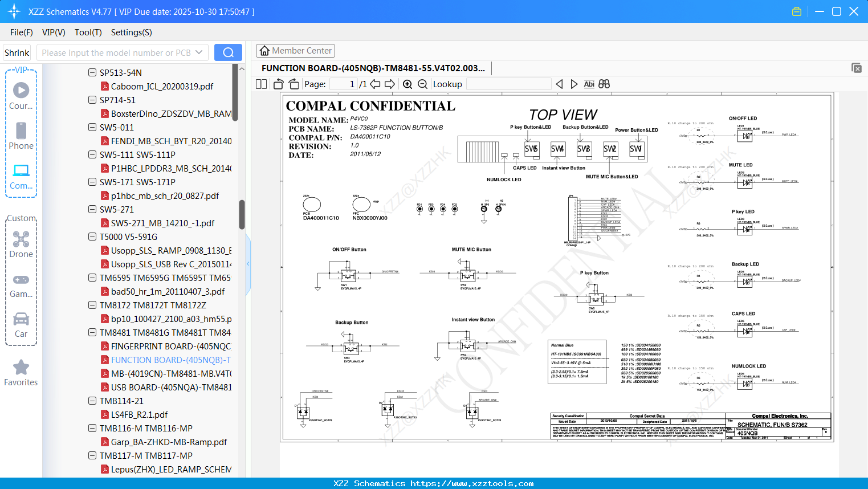868x489 pixels.
Task: Find previous lookup match triangle
Action: [x=559, y=84]
